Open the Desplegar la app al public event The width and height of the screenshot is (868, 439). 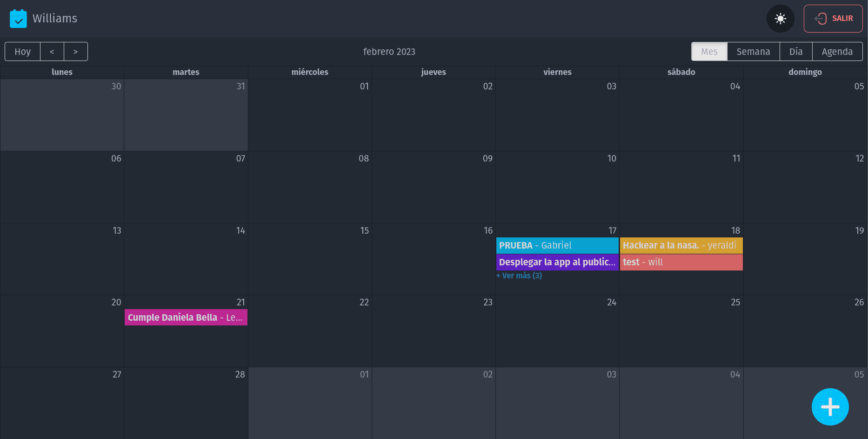[x=557, y=262]
